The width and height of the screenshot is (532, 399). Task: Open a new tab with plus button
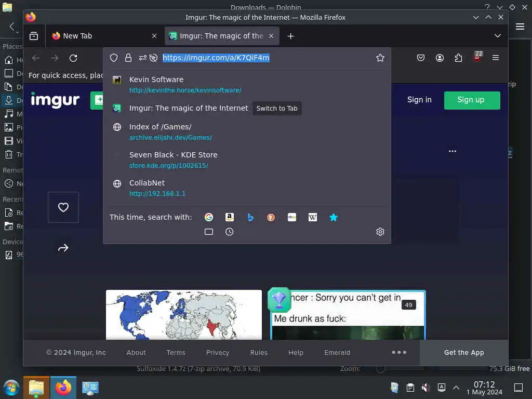[291, 36]
